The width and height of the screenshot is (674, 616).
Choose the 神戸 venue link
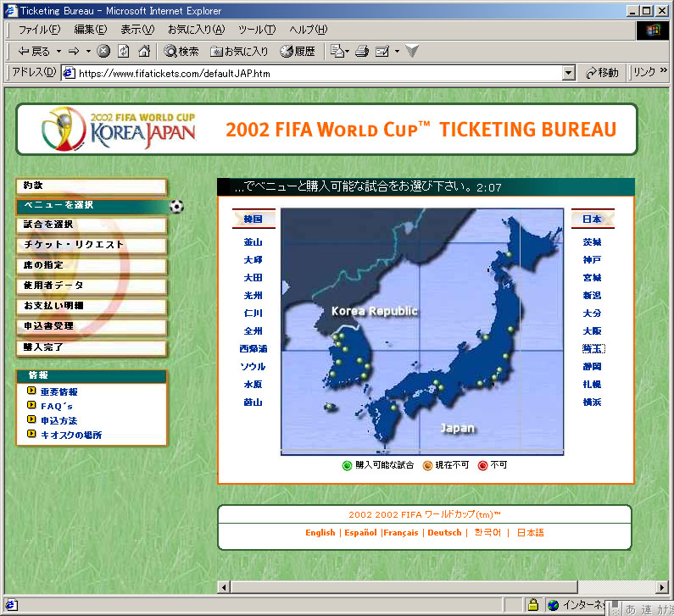click(592, 260)
